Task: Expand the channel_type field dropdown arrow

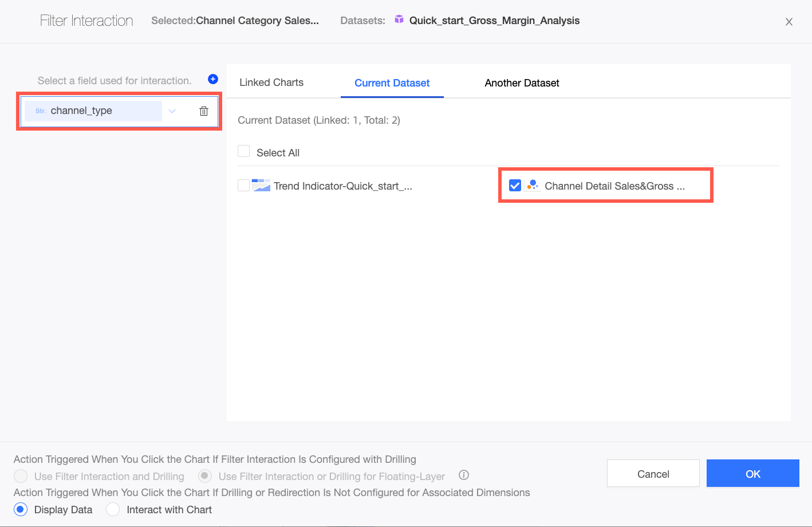Action: click(x=172, y=111)
